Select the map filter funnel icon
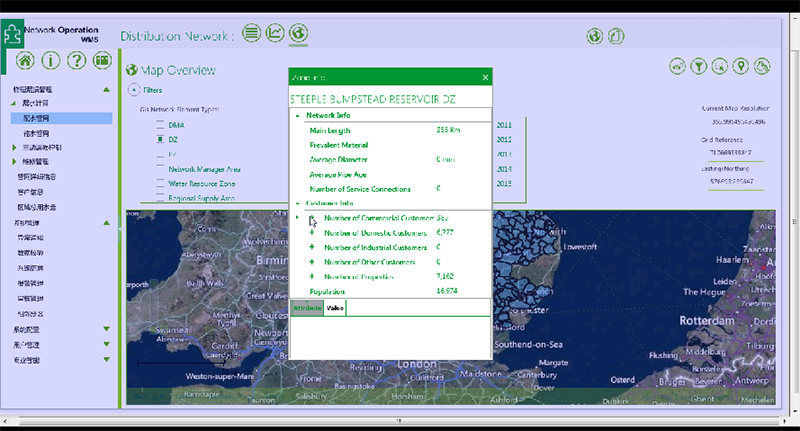This screenshot has width=800, height=431. pos(699,67)
